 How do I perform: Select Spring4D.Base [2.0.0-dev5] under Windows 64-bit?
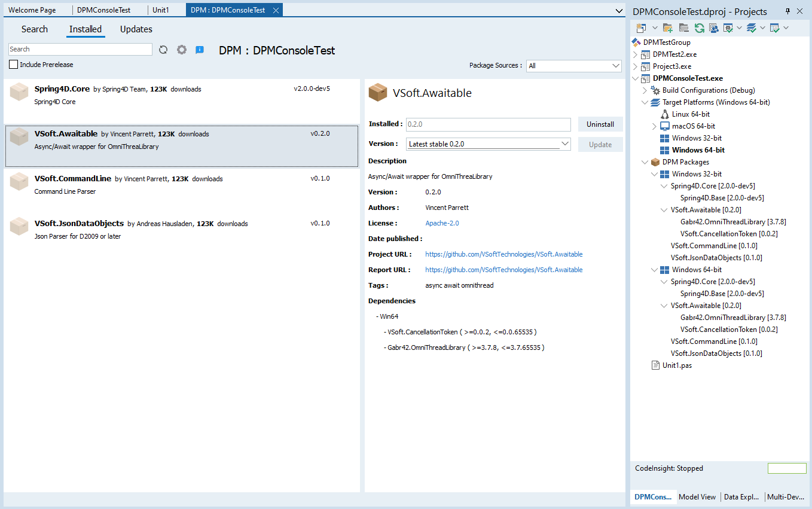[x=722, y=294]
